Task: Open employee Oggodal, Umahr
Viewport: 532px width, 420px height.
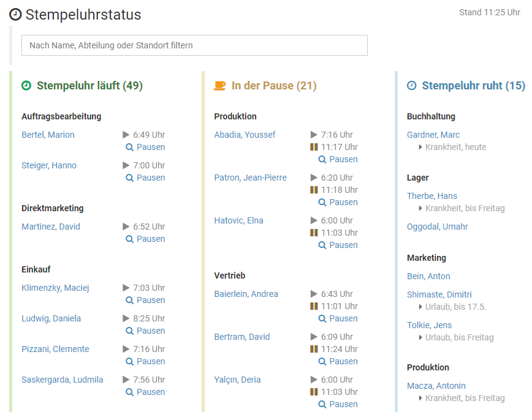Action: 437,227
